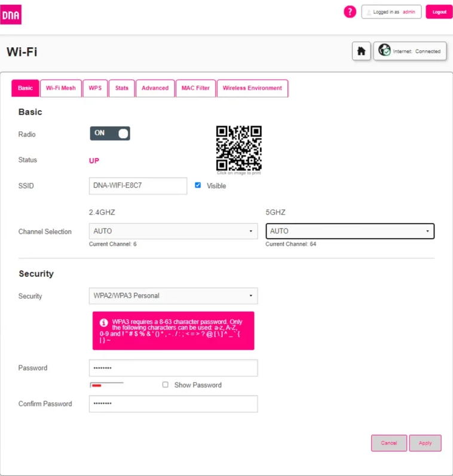Click the SSID input field
This screenshot has height=476, width=453.
(138, 186)
